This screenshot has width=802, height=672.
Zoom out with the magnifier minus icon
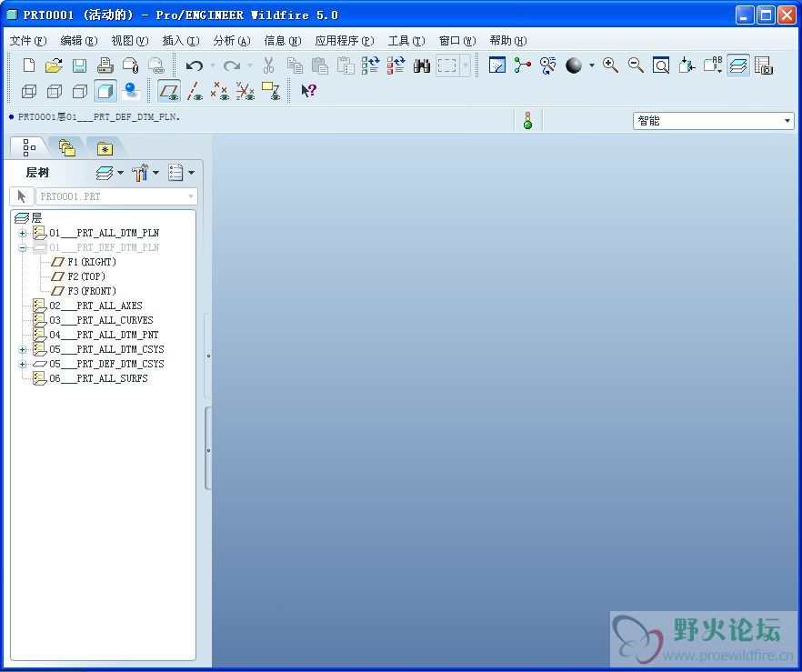point(636,65)
